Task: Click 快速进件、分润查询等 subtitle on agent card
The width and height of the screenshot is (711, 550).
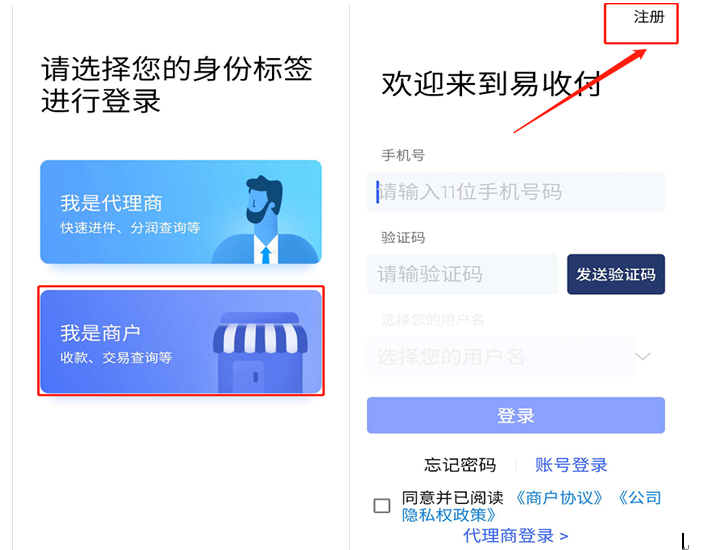Action: tap(130, 228)
